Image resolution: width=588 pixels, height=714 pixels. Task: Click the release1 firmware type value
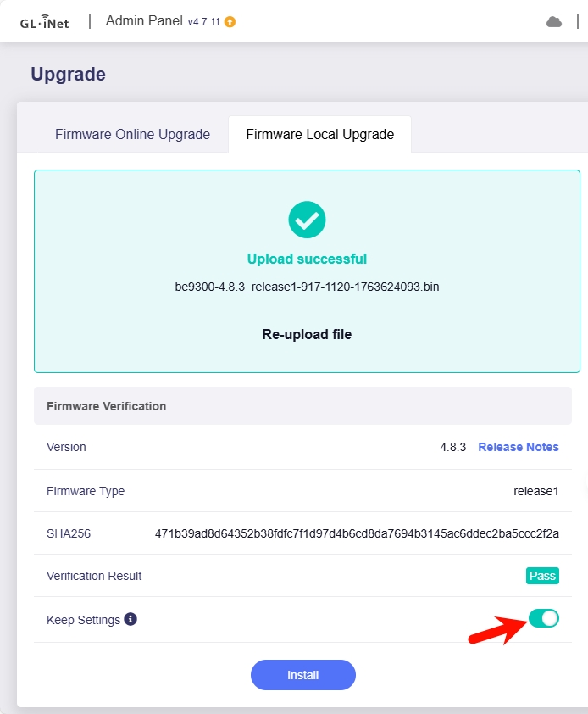[x=535, y=491]
